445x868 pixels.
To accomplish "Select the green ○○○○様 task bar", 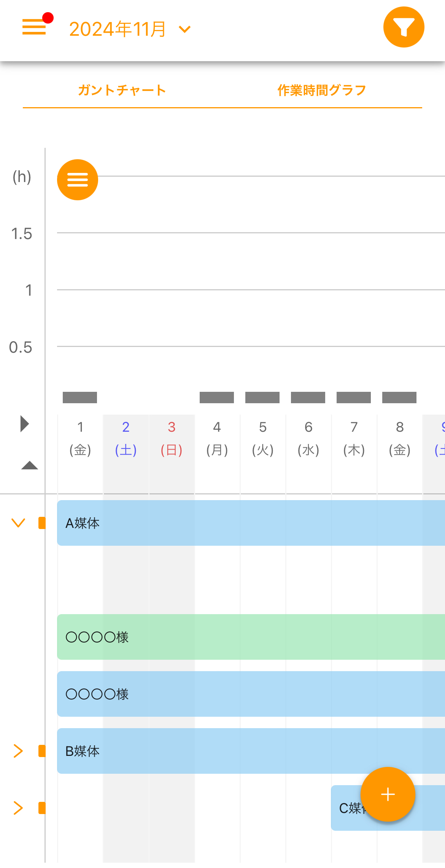I will pyautogui.click(x=251, y=637).
